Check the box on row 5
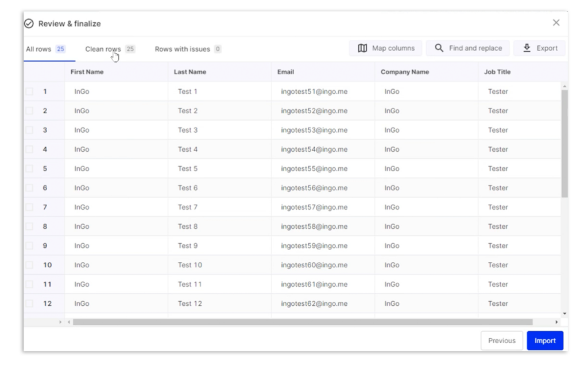This screenshot has height=365, width=588. [29, 168]
